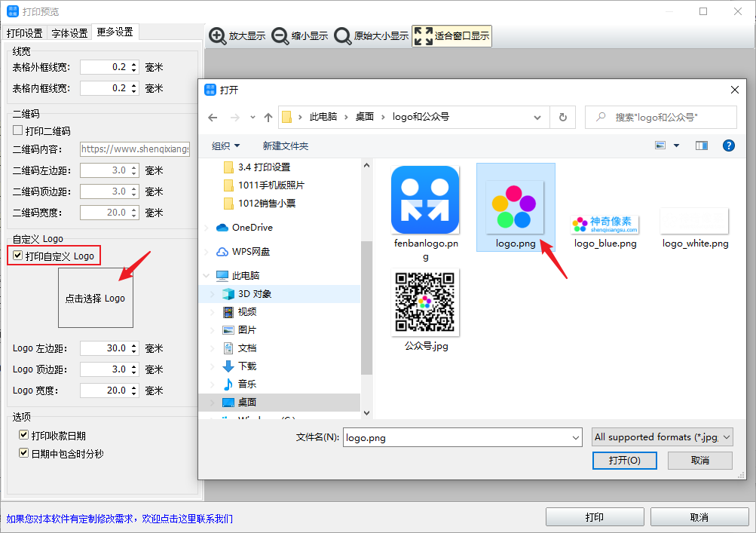
Task: Refresh the folder address bar
Action: 562,118
